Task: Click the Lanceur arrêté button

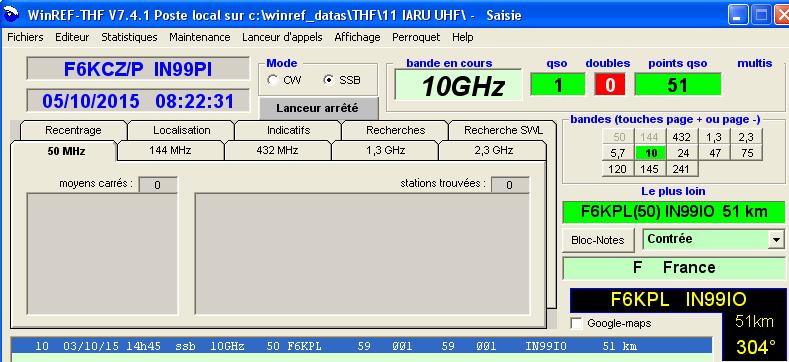Action: tap(318, 108)
